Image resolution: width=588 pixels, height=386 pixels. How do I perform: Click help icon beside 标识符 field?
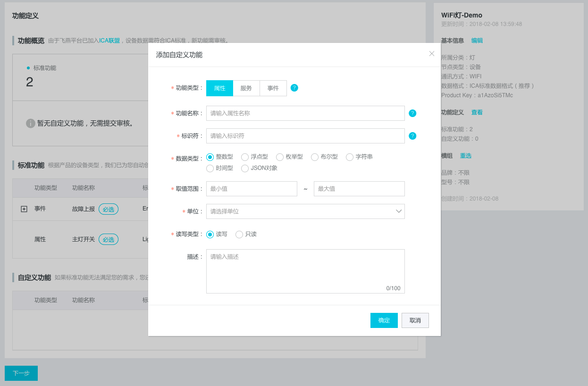click(x=412, y=136)
